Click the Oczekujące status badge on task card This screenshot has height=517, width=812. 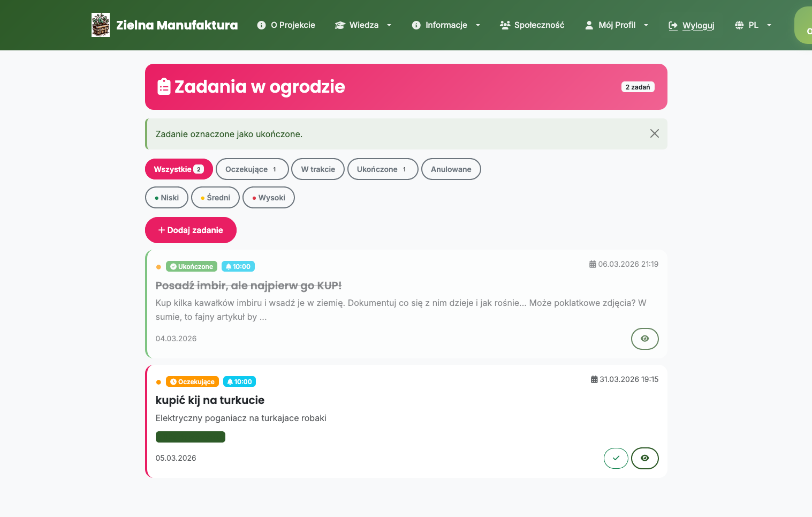click(x=192, y=382)
